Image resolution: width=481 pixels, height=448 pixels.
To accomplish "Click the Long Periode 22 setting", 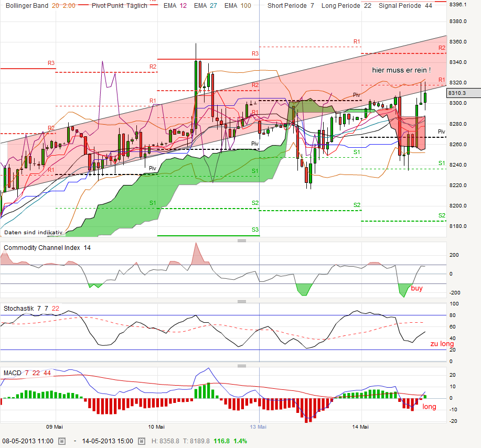I will [346, 6].
